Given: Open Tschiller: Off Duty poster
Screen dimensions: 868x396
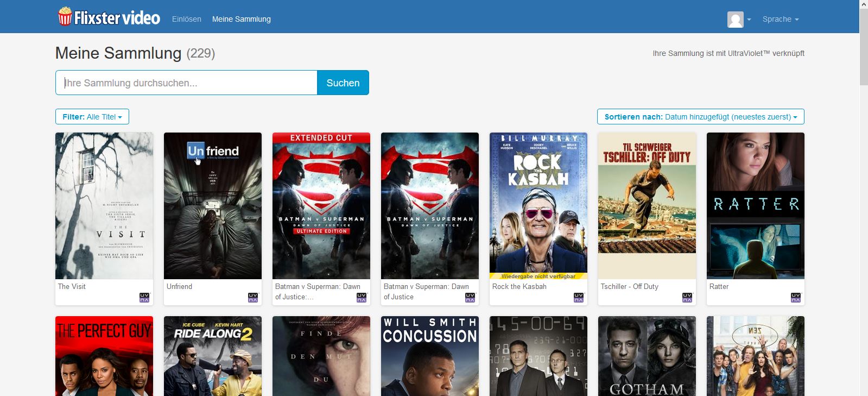Looking at the screenshot, I should 647,206.
